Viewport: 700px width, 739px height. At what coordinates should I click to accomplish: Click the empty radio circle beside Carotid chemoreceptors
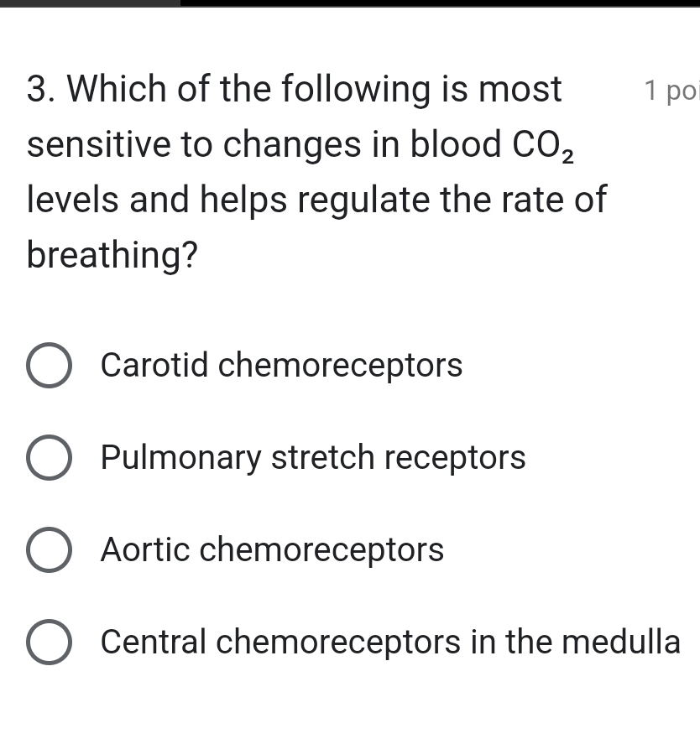(49, 365)
